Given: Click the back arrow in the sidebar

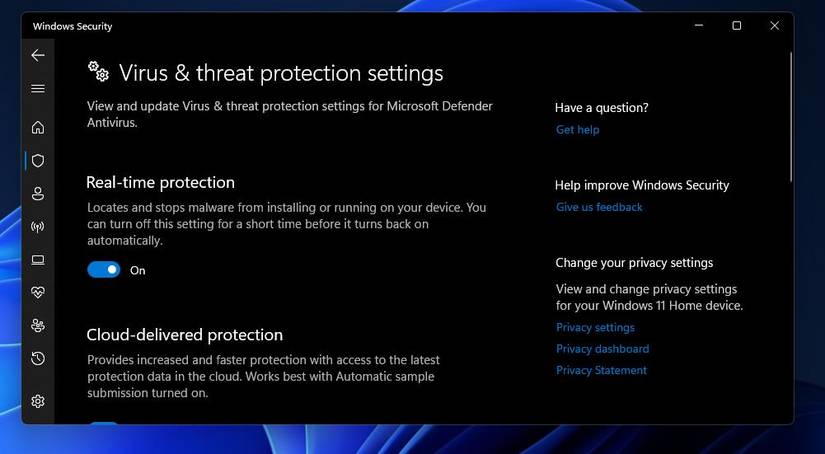Looking at the screenshot, I should [x=38, y=56].
